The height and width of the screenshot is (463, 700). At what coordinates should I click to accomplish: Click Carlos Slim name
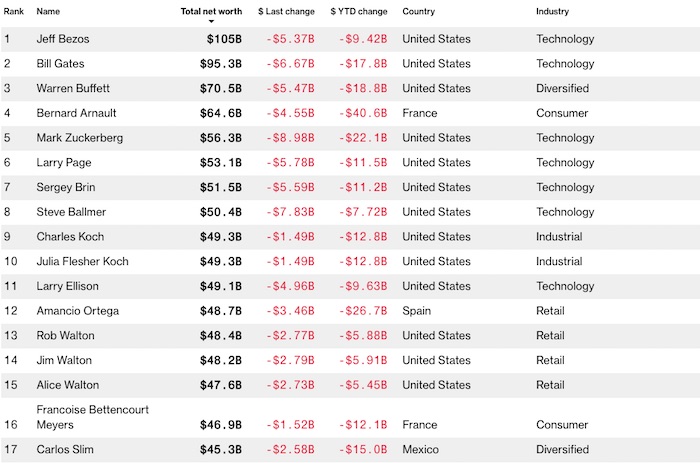click(x=63, y=449)
